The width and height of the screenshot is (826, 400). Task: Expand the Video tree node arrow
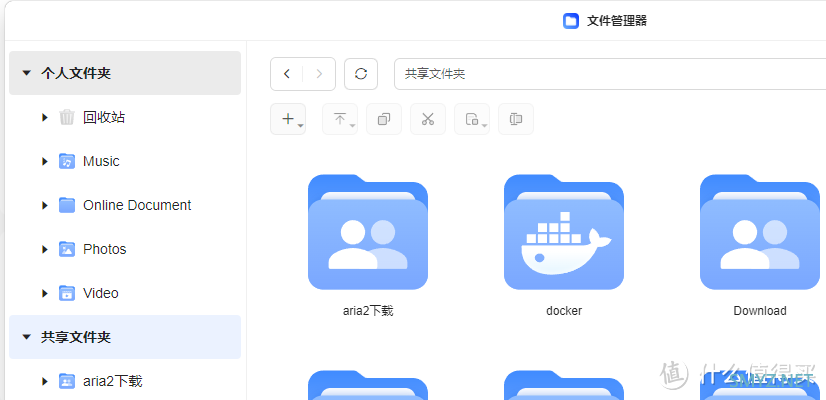point(45,293)
